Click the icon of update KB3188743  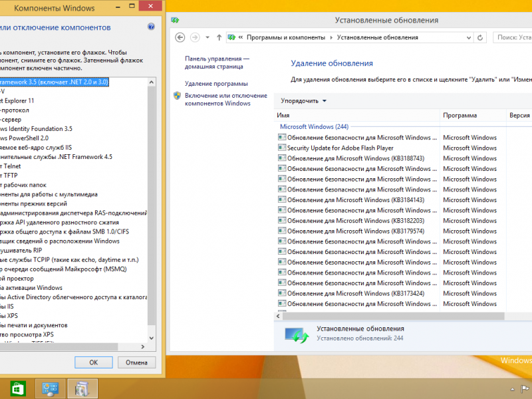click(281, 158)
